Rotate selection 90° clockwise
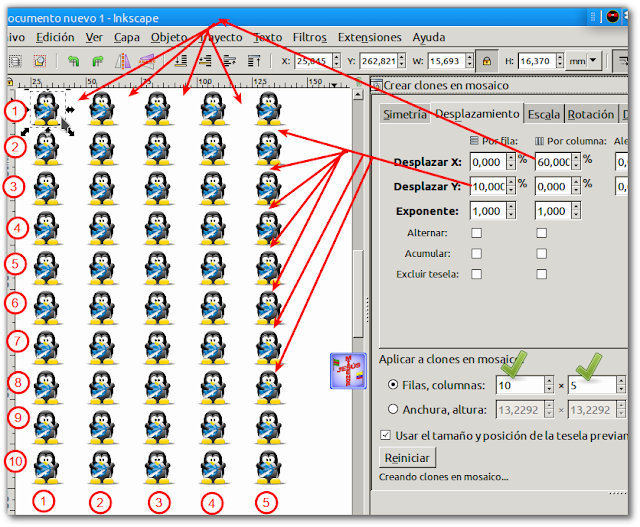640x527 pixels. click(x=98, y=61)
